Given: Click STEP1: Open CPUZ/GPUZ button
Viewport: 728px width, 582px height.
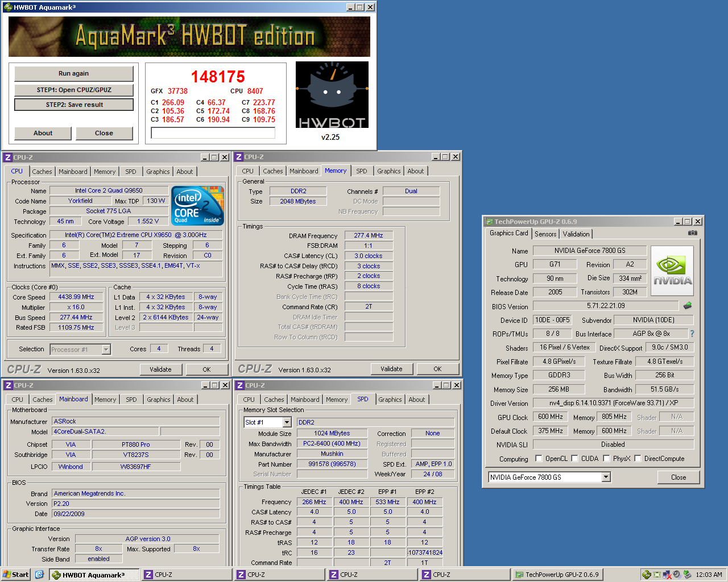Looking at the screenshot, I should [74, 90].
